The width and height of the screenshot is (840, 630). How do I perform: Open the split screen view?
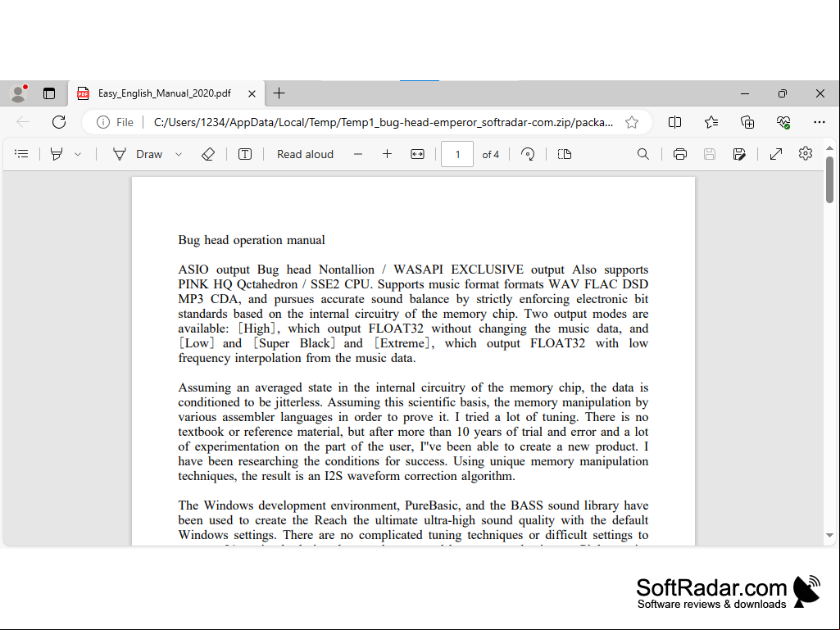(675, 122)
